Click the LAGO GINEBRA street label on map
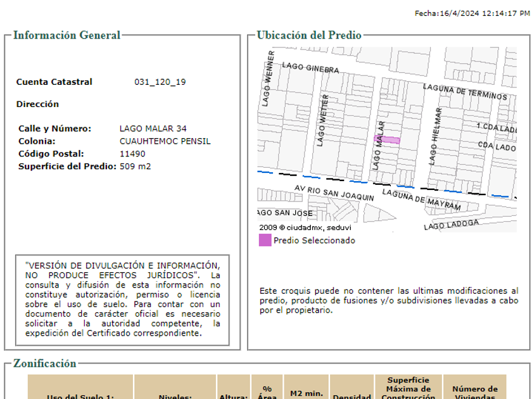Viewport: 532px width, 399px height. click(306, 68)
